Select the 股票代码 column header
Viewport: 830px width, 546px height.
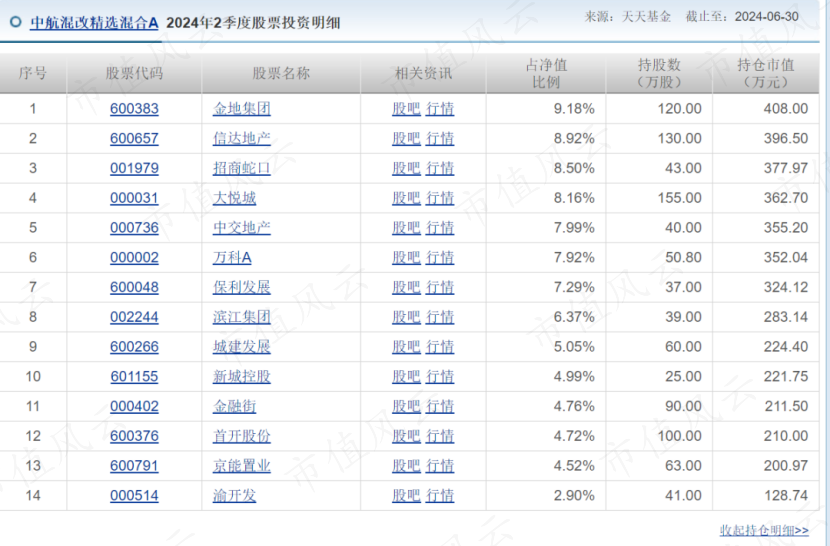(134, 73)
